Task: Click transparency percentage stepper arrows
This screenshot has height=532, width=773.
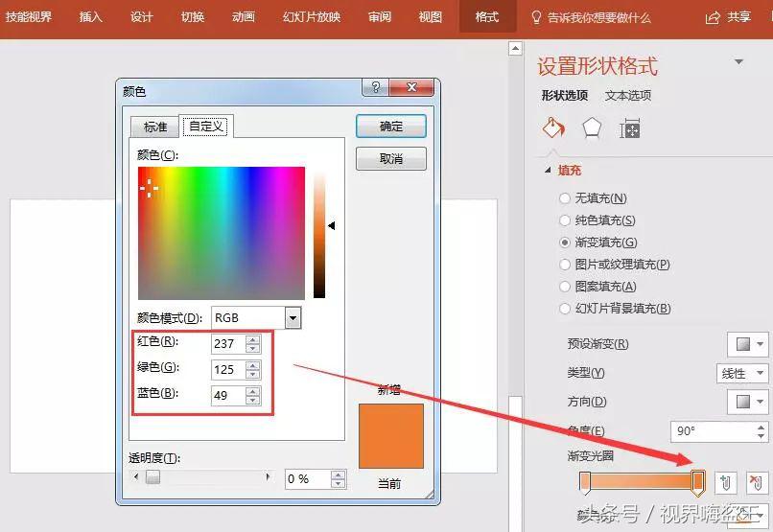Action: (339, 479)
